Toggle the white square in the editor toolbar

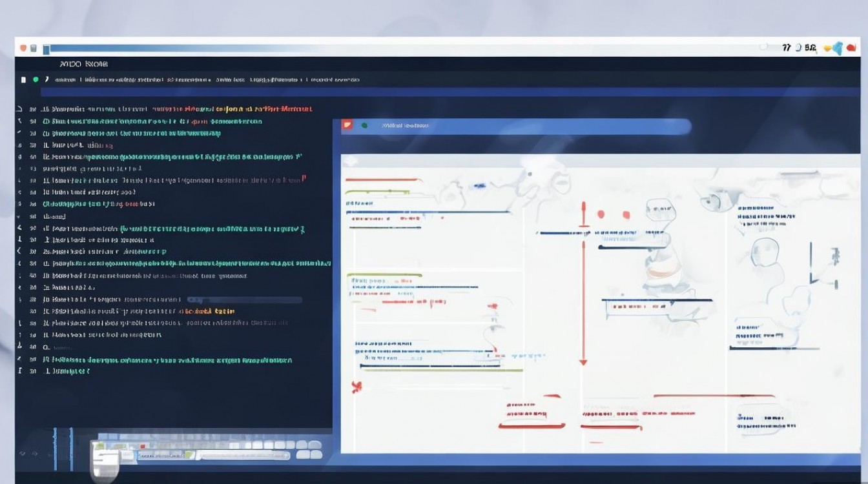point(24,79)
